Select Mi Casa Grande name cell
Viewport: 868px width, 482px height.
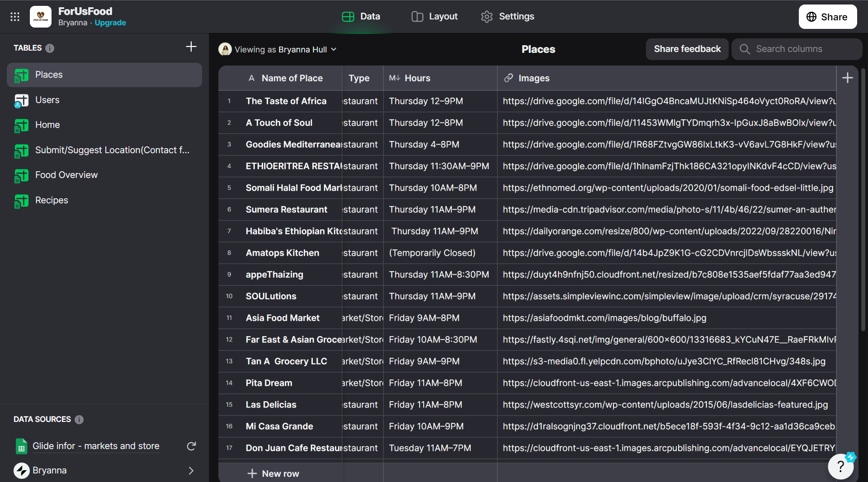coord(291,426)
